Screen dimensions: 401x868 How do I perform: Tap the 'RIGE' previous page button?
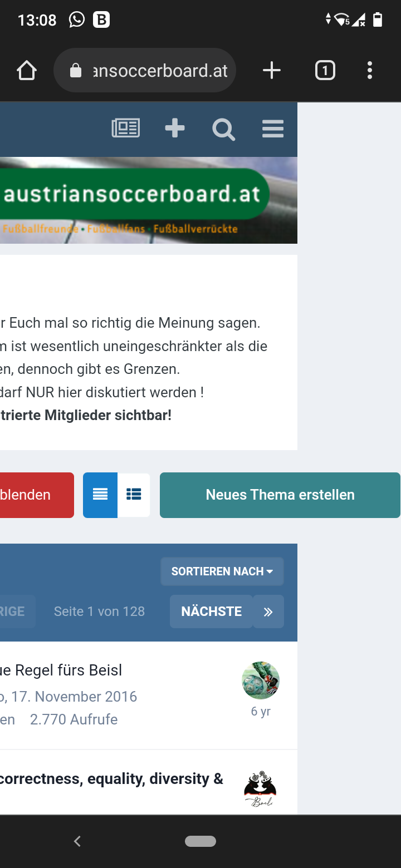pos(17,611)
